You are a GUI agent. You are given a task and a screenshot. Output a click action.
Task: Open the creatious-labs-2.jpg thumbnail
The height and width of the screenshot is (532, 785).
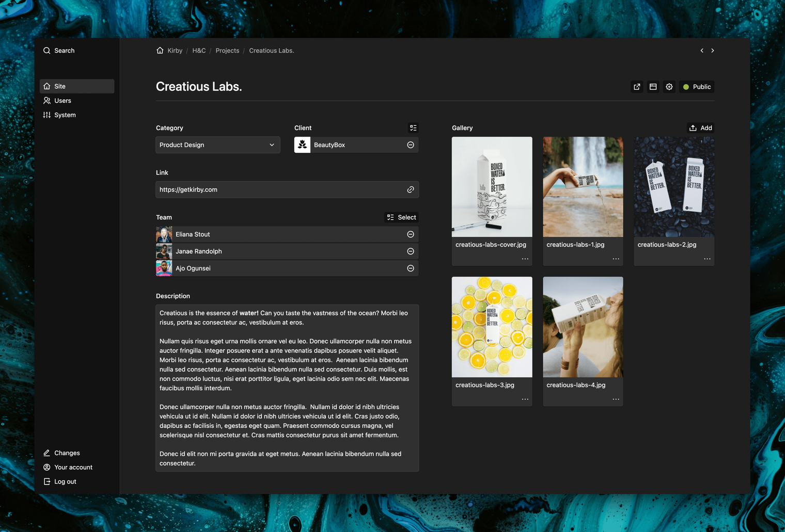[674, 187]
